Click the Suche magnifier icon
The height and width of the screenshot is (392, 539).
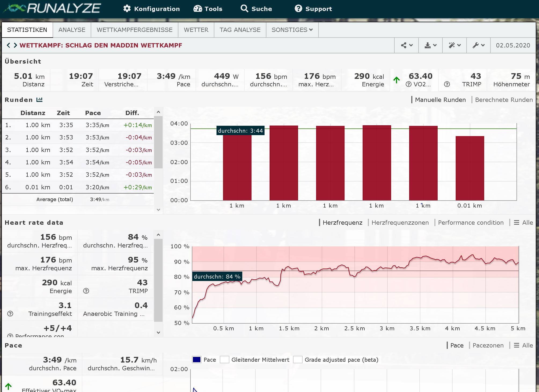click(244, 9)
